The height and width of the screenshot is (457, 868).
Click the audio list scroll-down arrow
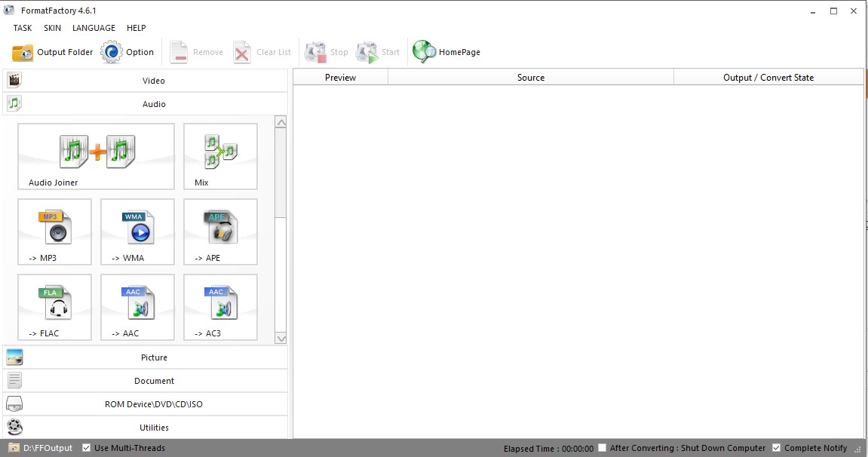tap(281, 338)
